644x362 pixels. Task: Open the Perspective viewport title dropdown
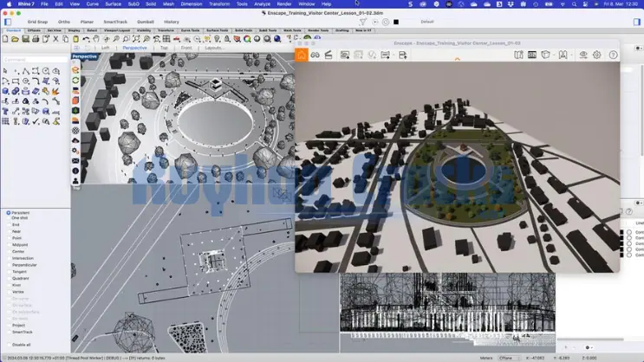84,56
